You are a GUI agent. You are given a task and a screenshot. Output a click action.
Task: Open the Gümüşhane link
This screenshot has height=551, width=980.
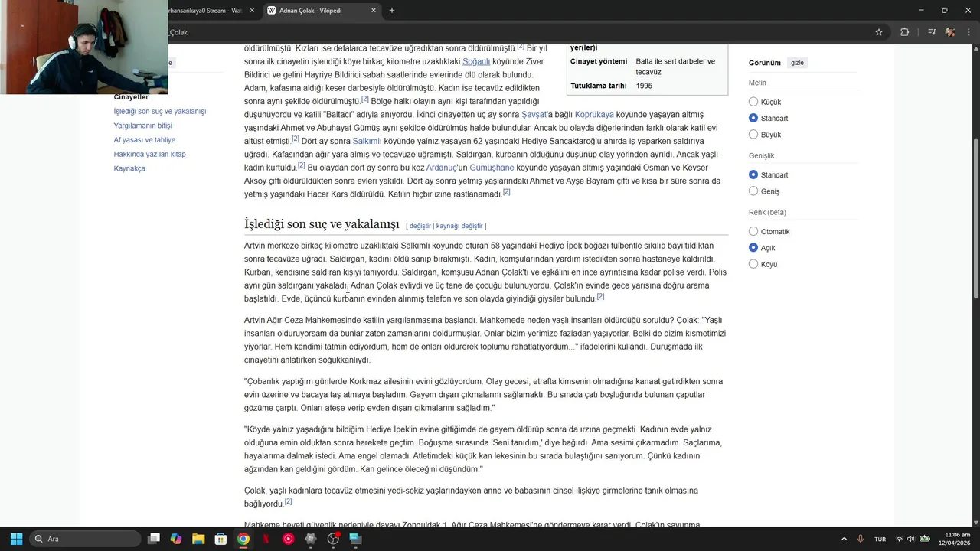(492, 168)
